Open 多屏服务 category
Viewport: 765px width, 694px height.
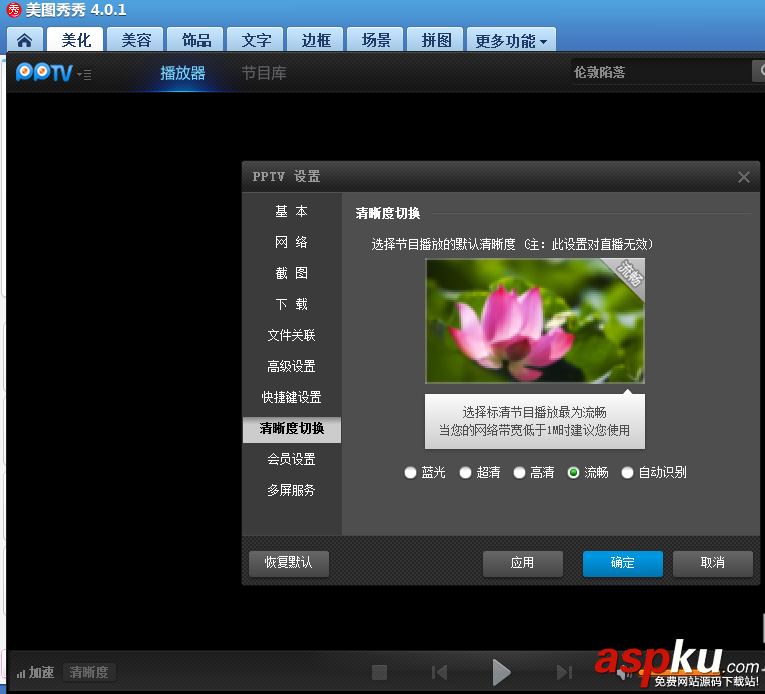point(292,490)
